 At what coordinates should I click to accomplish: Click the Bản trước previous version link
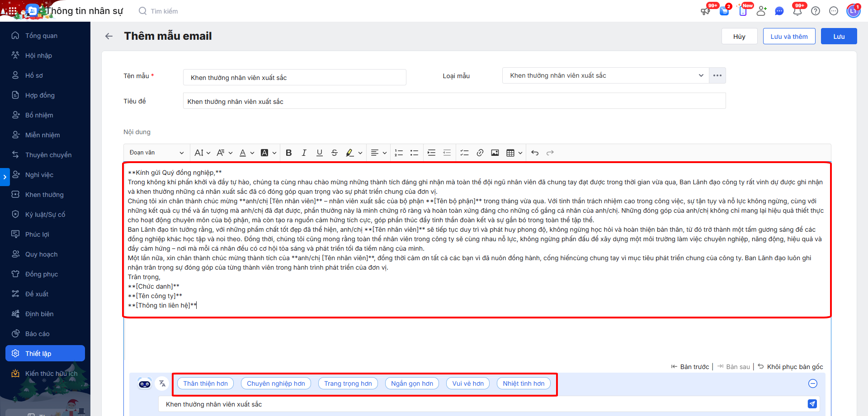(x=690, y=367)
